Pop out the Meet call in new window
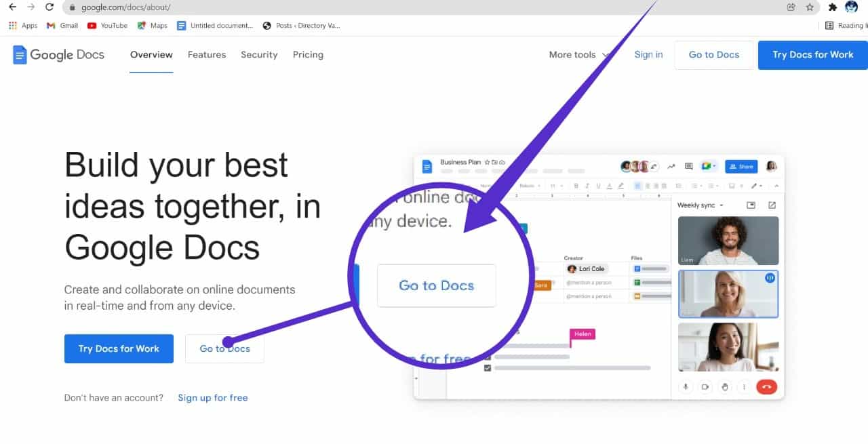Image resolution: width=868 pixels, height=444 pixels. click(772, 205)
